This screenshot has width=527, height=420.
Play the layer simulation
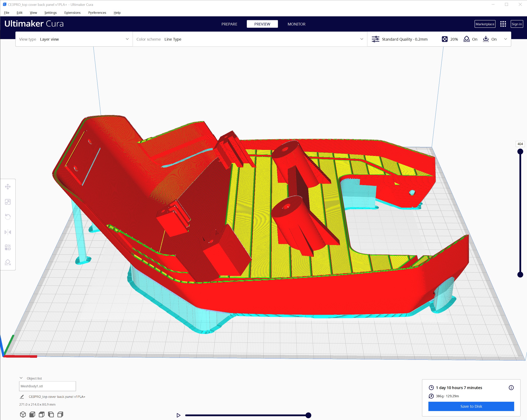tap(179, 415)
